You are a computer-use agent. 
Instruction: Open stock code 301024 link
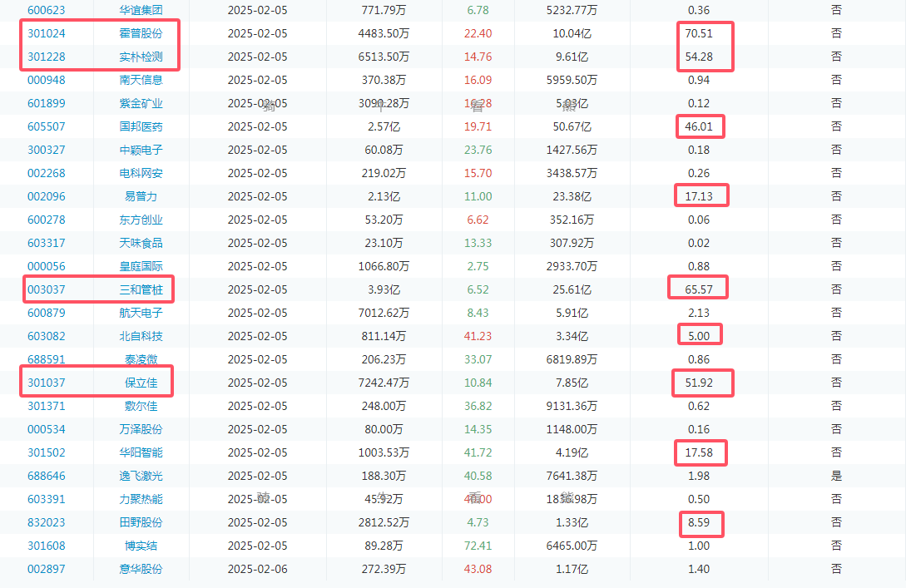tap(47, 33)
